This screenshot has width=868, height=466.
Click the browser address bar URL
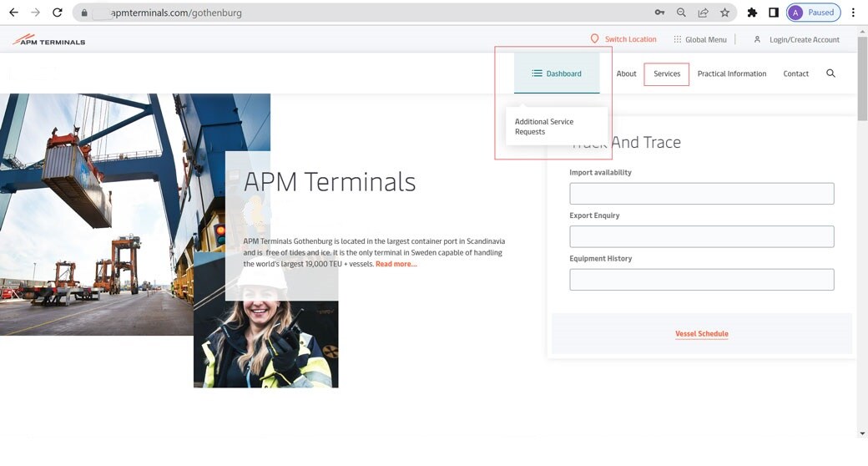176,13
